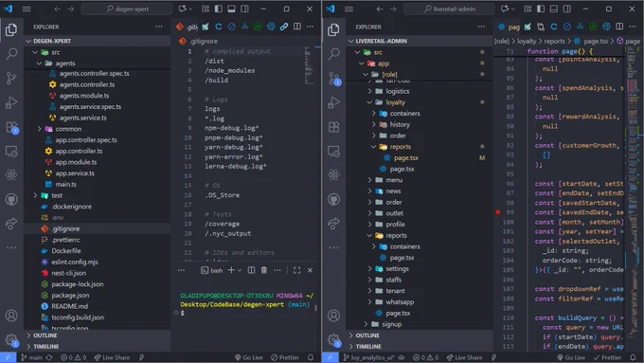Open Search view in liveretail-admin window
Image resolution: width=644 pixels, height=363 pixels.
coord(334,53)
